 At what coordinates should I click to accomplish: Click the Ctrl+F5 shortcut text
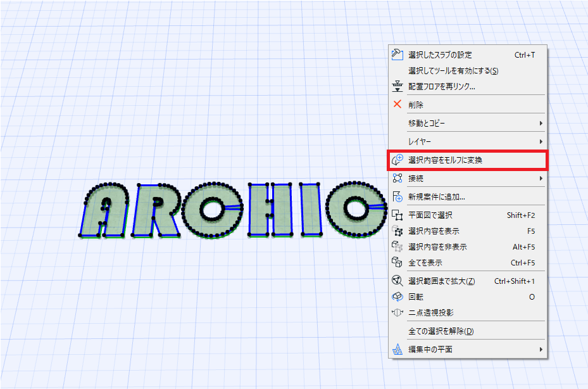point(523,262)
